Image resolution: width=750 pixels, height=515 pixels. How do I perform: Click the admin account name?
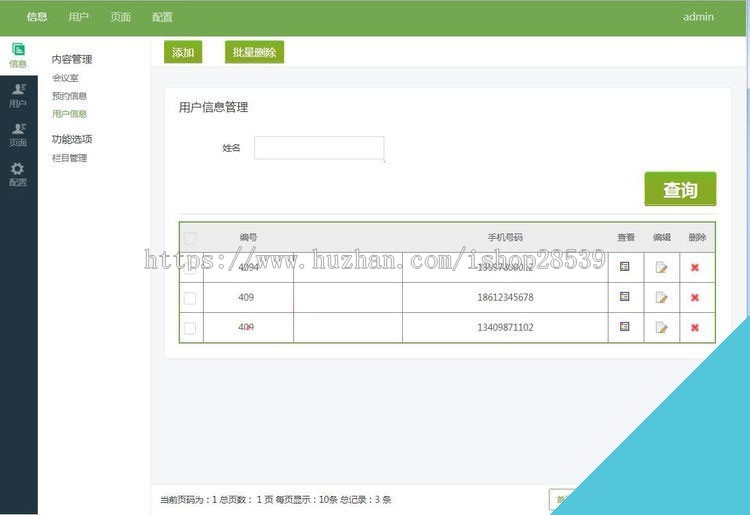point(698,17)
